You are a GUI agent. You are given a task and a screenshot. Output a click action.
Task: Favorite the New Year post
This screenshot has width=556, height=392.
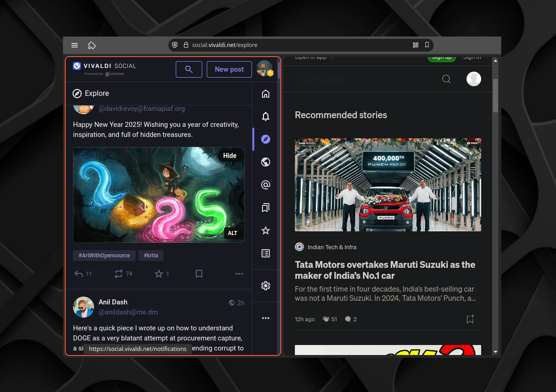coord(162,274)
